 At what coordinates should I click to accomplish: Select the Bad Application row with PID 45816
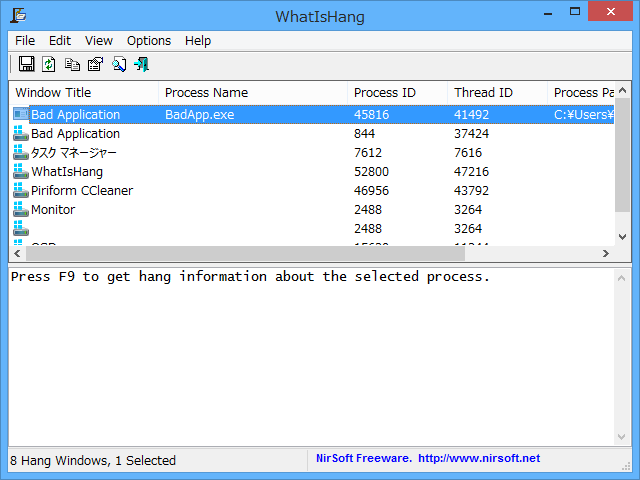coord(312,114)
